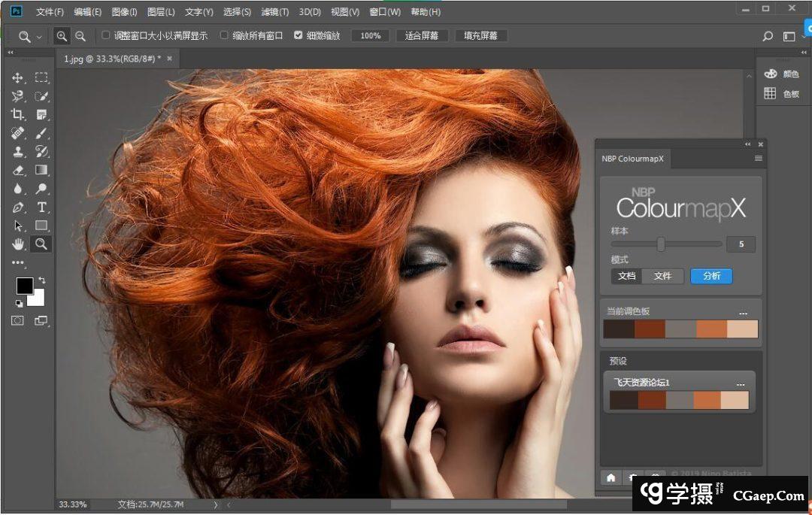The image size is (812, 515).
Task: Select the Brush tool
Action: [42, 133]
